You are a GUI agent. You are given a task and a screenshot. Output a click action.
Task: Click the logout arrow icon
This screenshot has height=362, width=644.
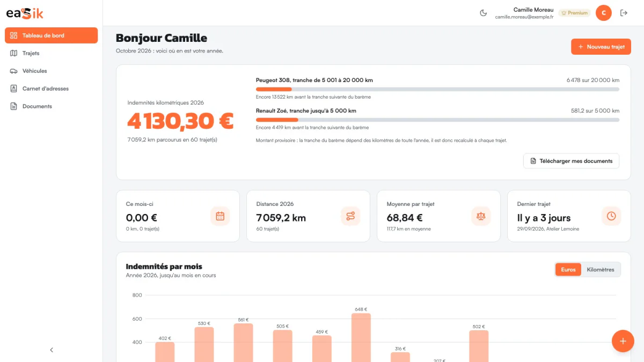624,13
